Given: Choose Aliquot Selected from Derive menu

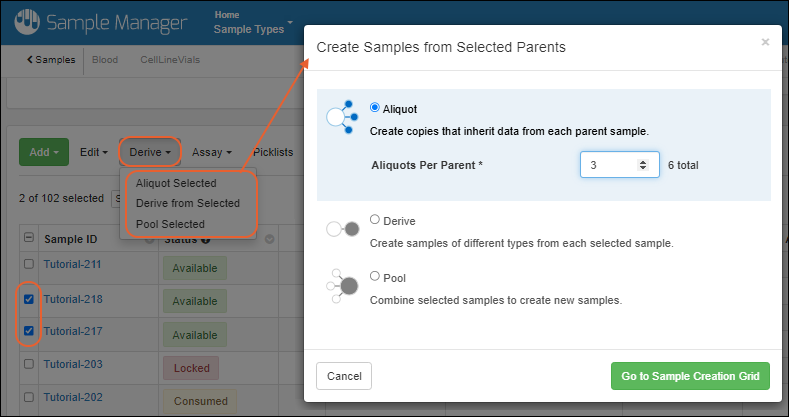Looking at the screenshot, I should [176, 183].
